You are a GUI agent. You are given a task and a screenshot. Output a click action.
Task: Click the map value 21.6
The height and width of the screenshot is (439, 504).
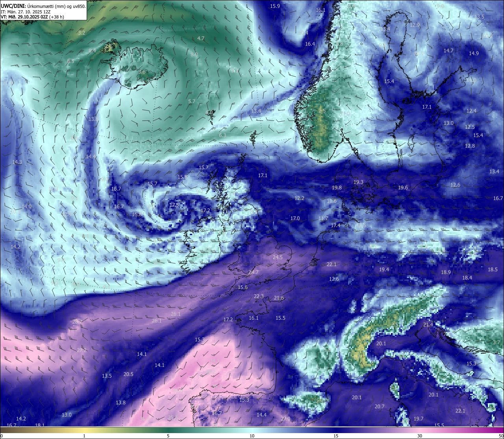click(x=279, y=298)
